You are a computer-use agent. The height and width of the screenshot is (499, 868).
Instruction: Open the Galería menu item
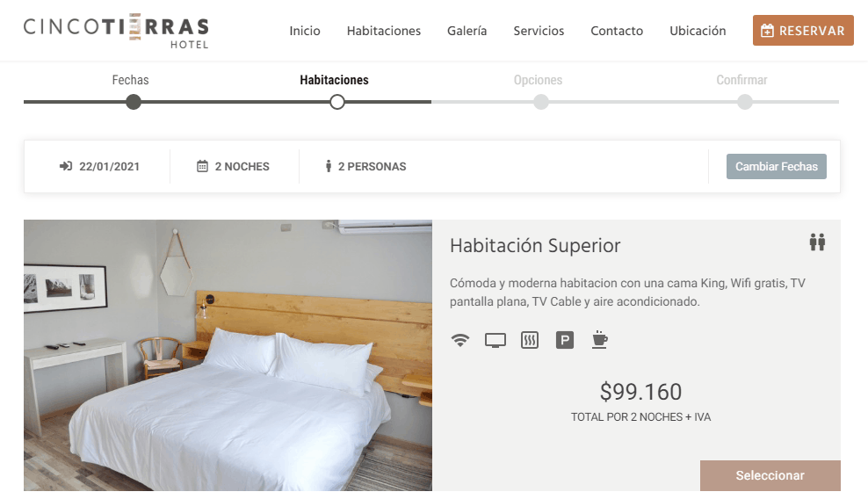(x=467, y=31)
